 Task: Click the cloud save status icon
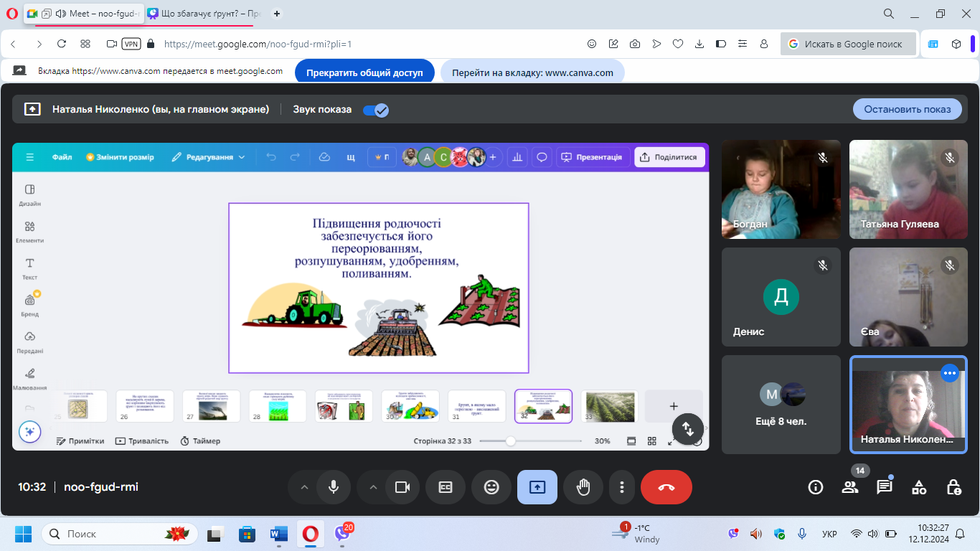tap(324, 157)
